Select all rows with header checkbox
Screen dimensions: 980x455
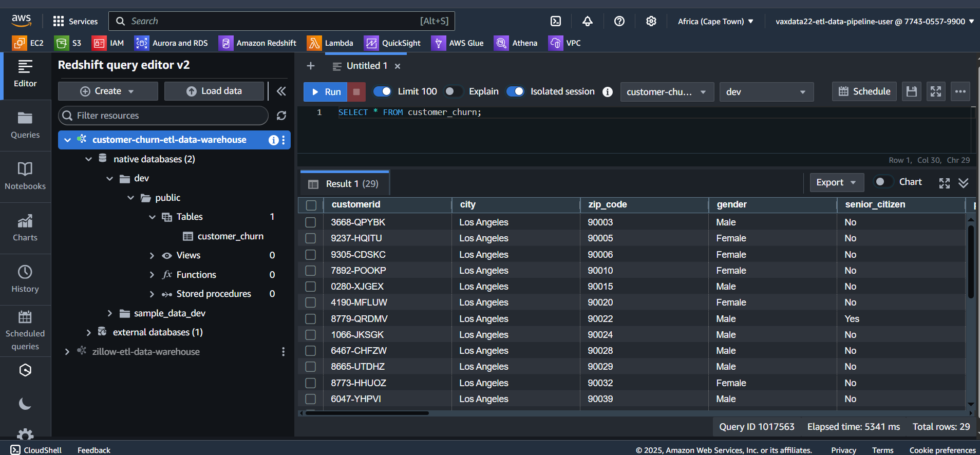[311, 205]
